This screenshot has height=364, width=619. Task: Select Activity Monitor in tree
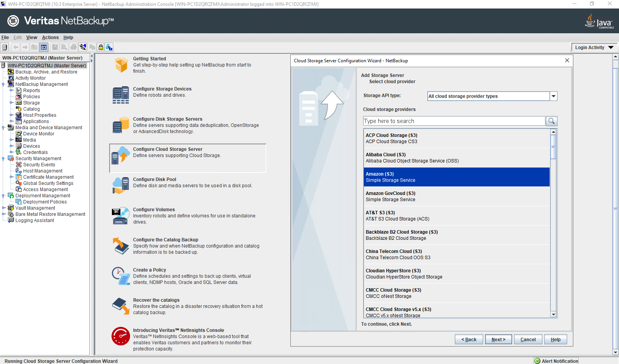coord(30,78)
